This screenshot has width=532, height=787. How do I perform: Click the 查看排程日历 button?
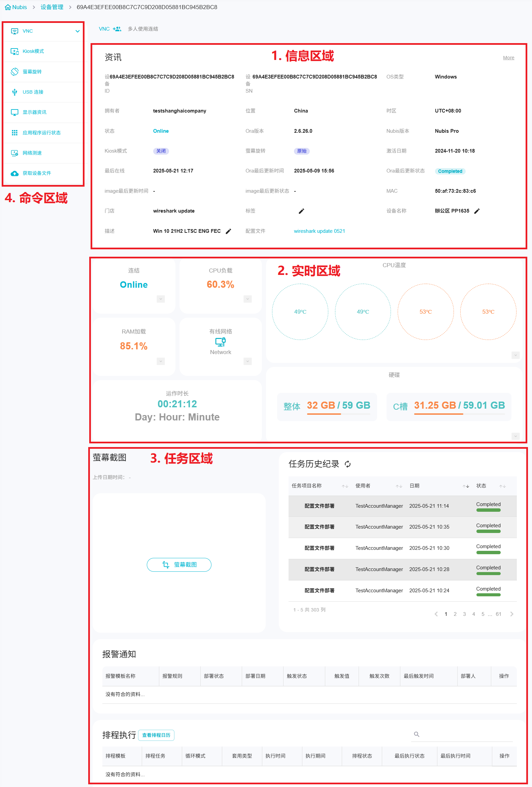(x=156, y=735)
